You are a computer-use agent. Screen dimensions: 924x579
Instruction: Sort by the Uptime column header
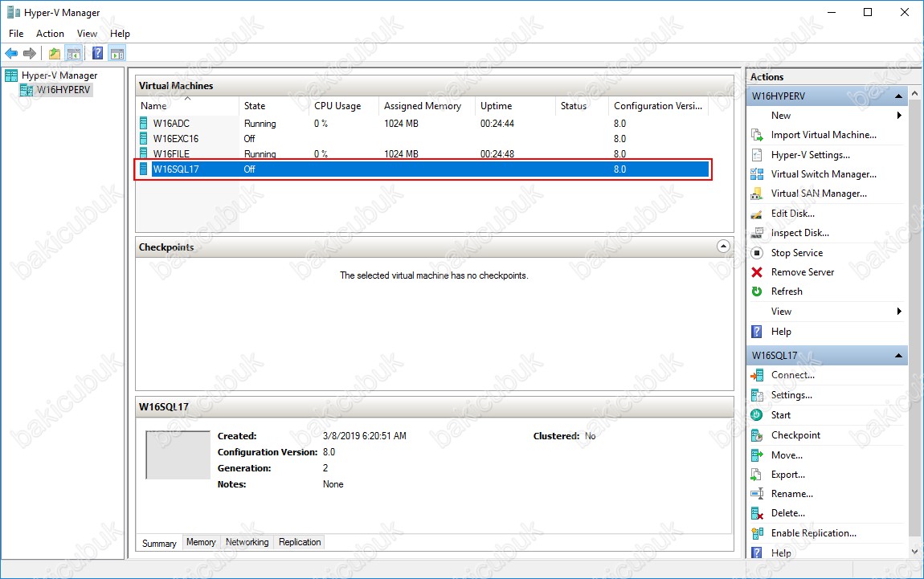click(x=515, y=106)
